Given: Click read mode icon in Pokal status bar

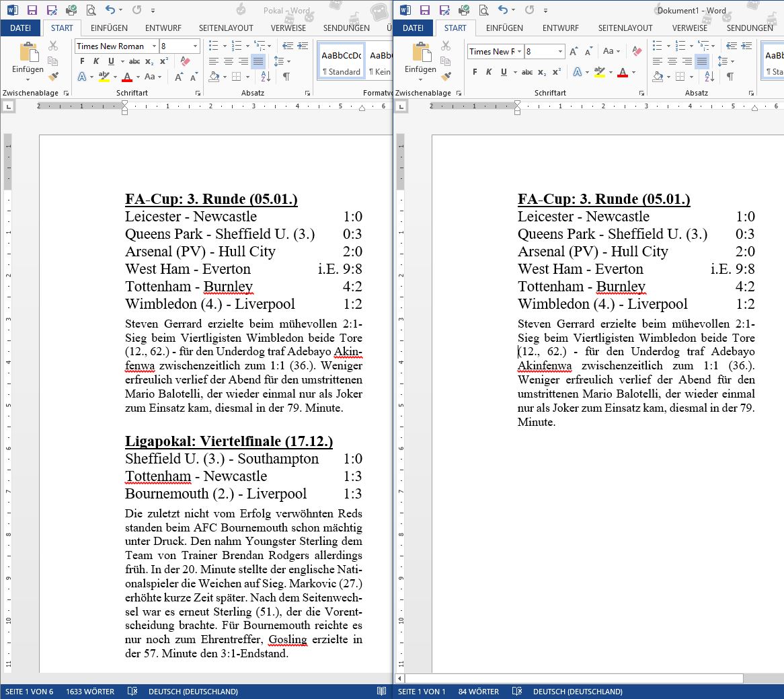Looking at the screenshot, I should click(x=381, y=691).
